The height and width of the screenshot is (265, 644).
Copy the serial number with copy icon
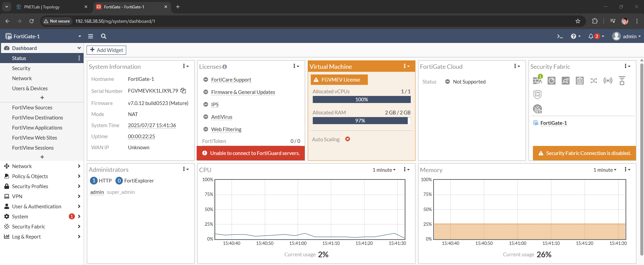(183, 91)
